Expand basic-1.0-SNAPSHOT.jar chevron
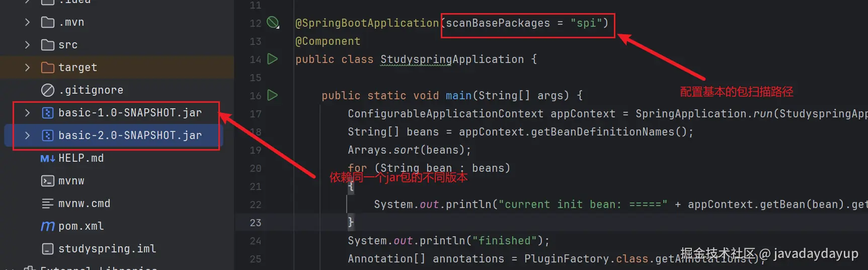Viewport: 868px width, 270px height. (27, 113)
